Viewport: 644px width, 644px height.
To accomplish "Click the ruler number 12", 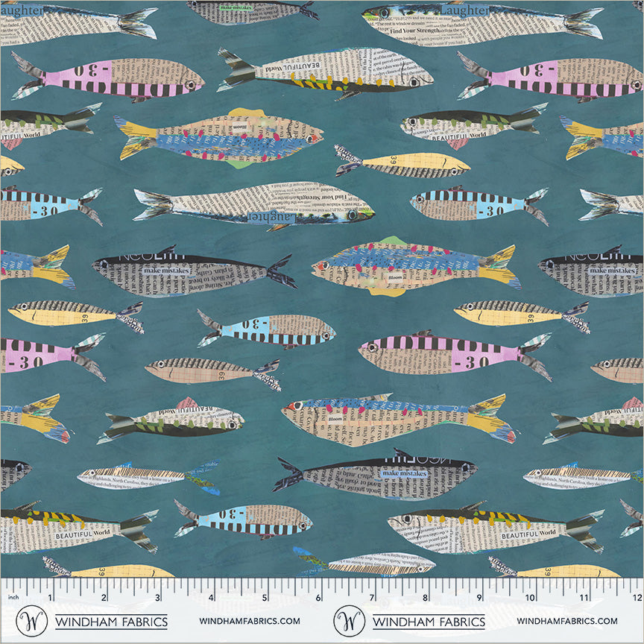I will (x=637, y=597).
